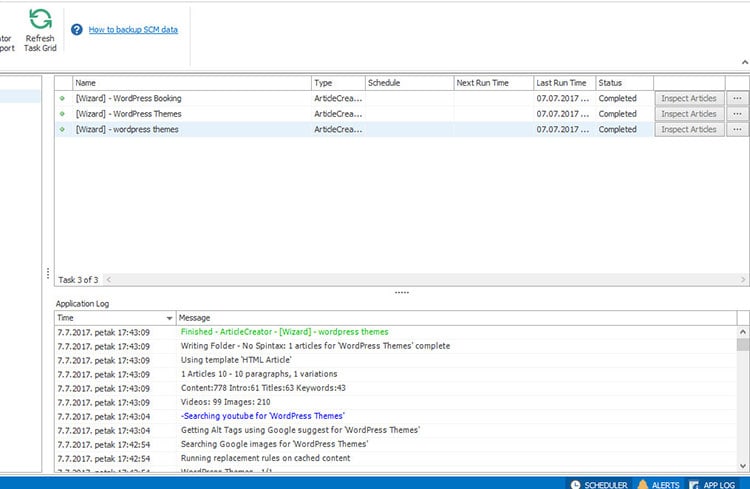Open the Time column sort dropdown arrow

[x=168, y=318]
